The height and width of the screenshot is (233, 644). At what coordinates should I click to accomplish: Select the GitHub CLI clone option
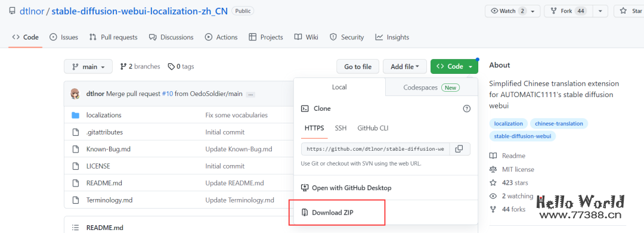373,128
